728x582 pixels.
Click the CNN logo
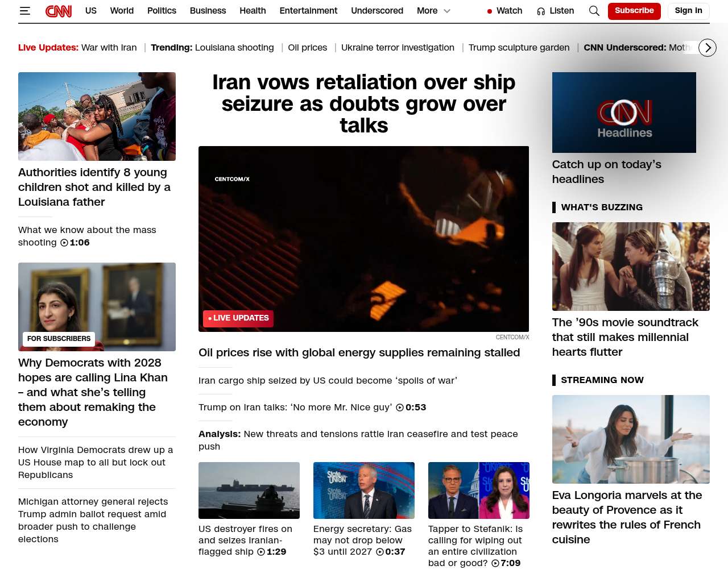[59, 11]
